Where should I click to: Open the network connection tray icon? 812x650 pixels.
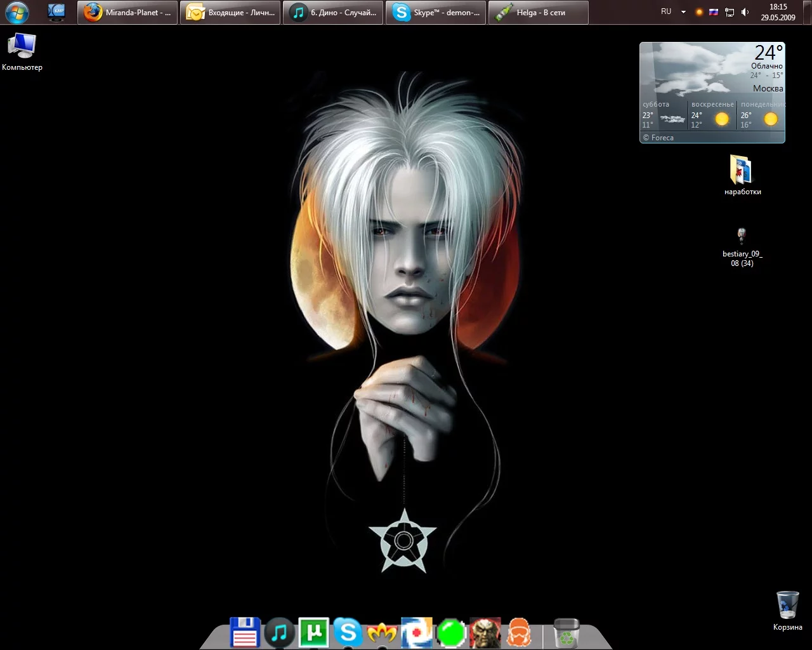pos(730,12)
